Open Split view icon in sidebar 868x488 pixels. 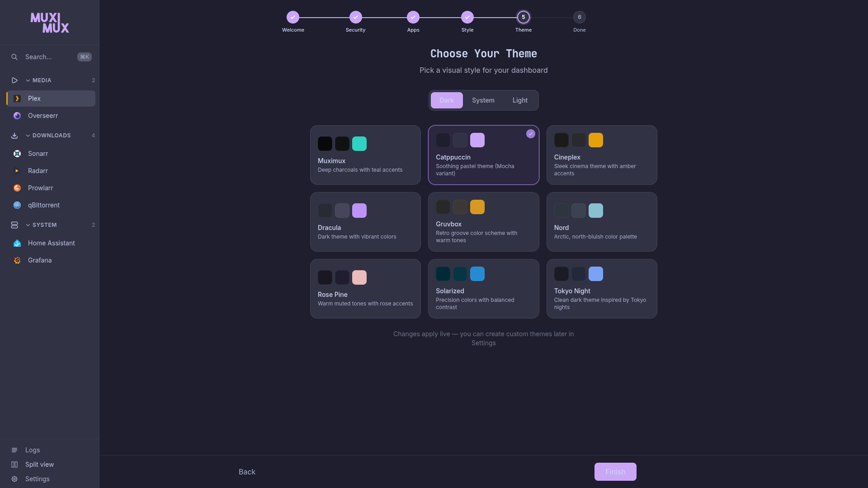pos(14,465)
